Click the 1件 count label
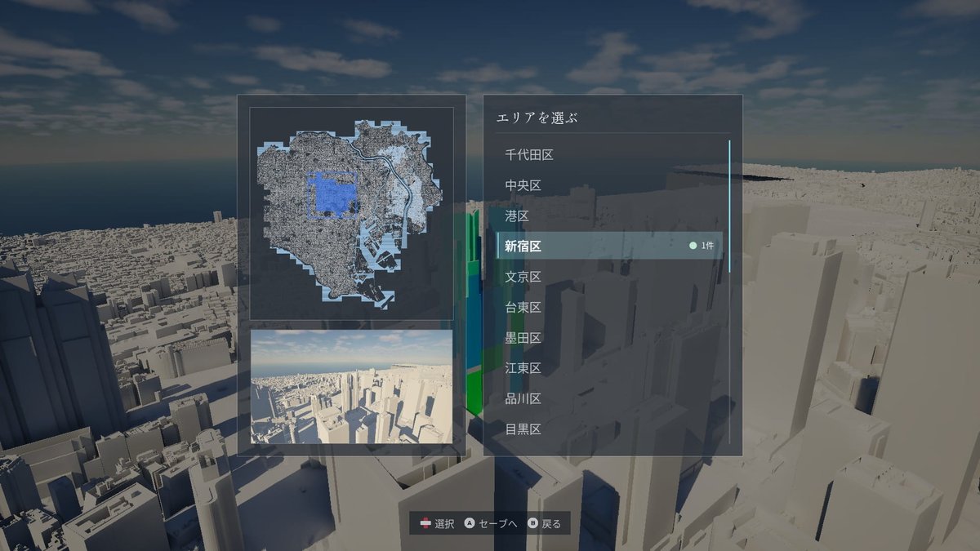 tap(707, 246)
